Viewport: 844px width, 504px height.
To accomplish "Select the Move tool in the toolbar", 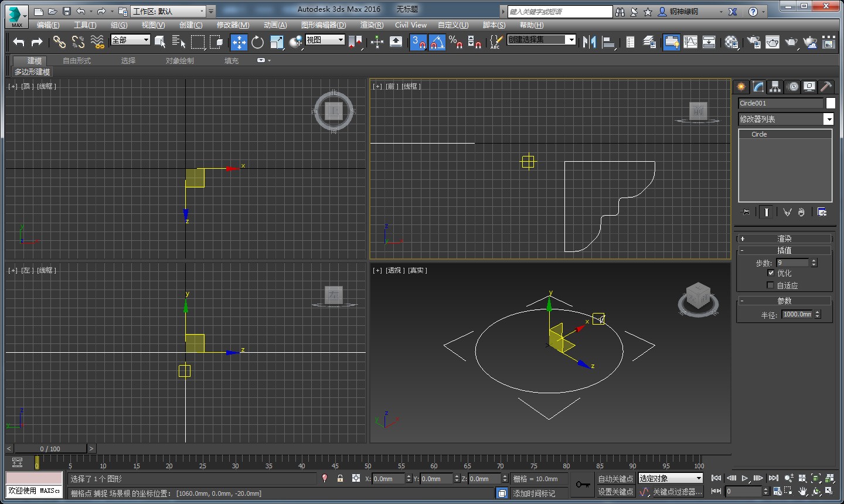I will click(x=239, y=42).
